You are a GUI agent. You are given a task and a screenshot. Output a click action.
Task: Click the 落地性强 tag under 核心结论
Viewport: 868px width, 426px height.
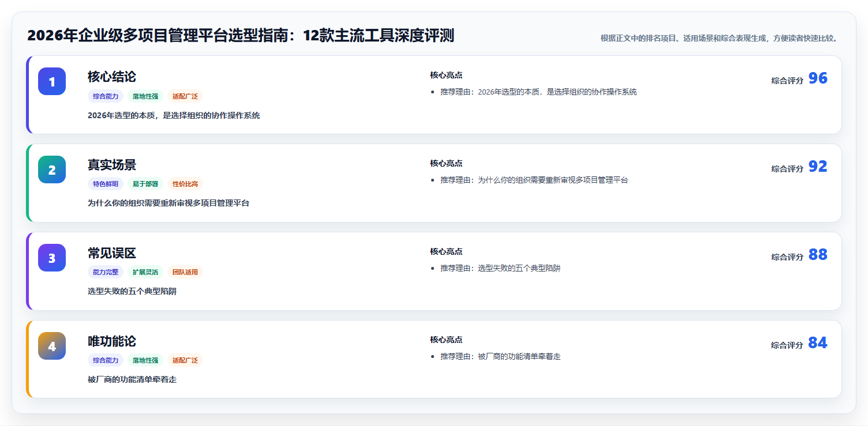tap(145, 96)
